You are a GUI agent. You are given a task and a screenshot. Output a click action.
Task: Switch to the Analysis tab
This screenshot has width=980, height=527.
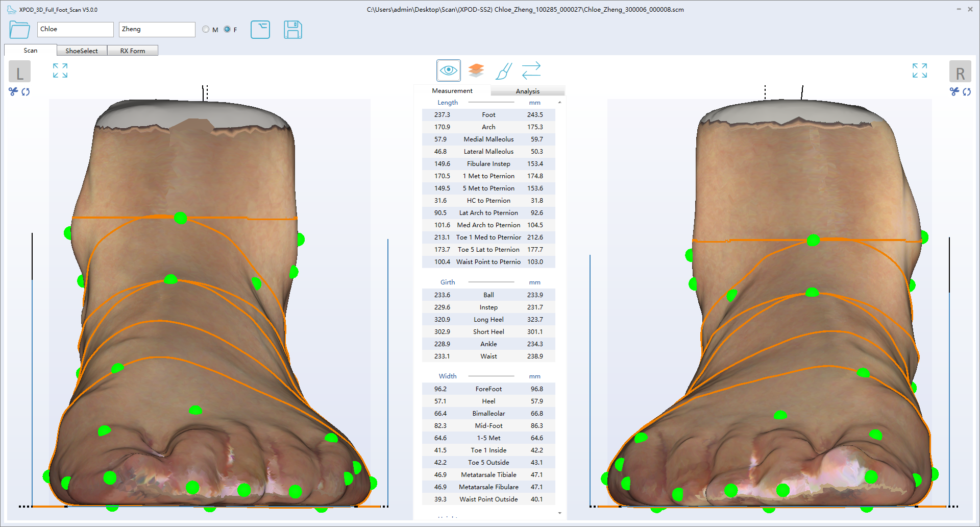(528, 90)
